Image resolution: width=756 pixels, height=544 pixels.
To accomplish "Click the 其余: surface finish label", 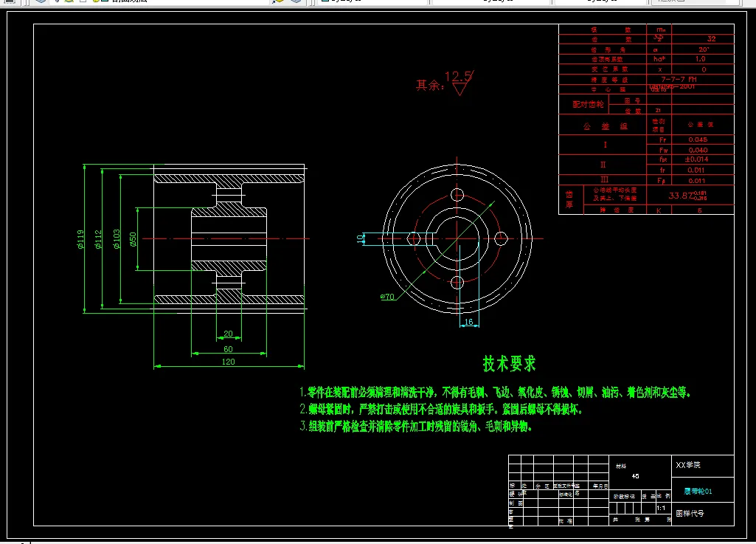I will click(429, 86).
